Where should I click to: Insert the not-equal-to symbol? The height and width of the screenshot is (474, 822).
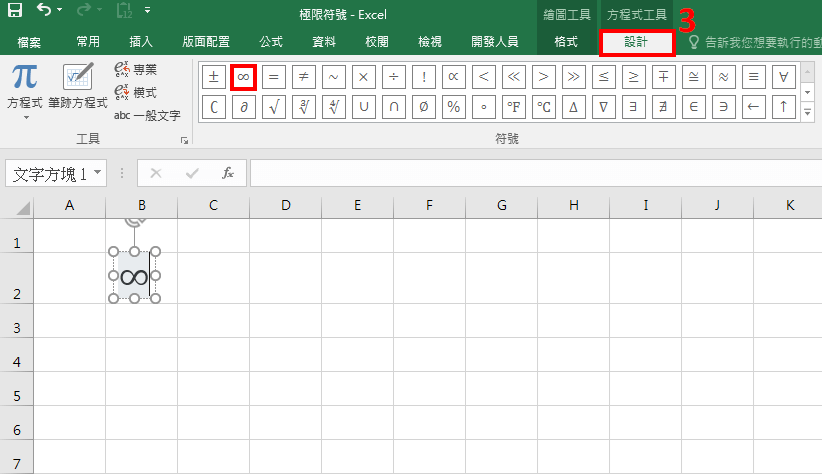[304, 77]
